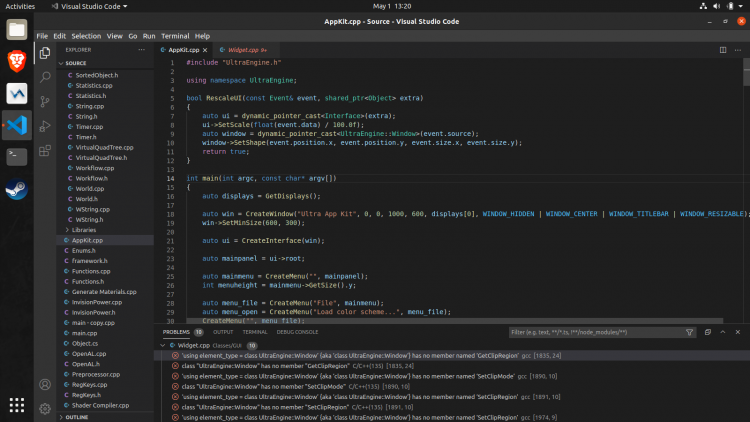This screenshot has width=750, height=422.
Task: Open the Search view in activity bar
Action: click(x=45, y=77)
